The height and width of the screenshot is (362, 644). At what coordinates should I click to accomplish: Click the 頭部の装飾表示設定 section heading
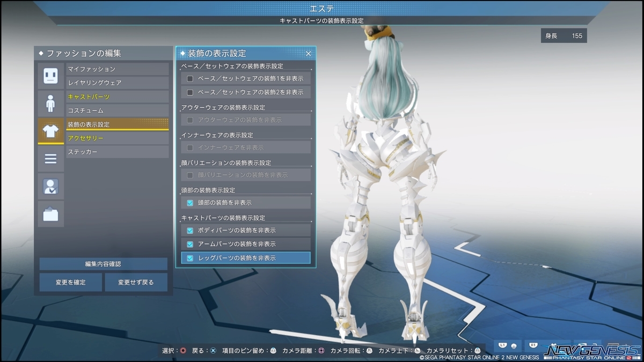[x=208, y=190]
